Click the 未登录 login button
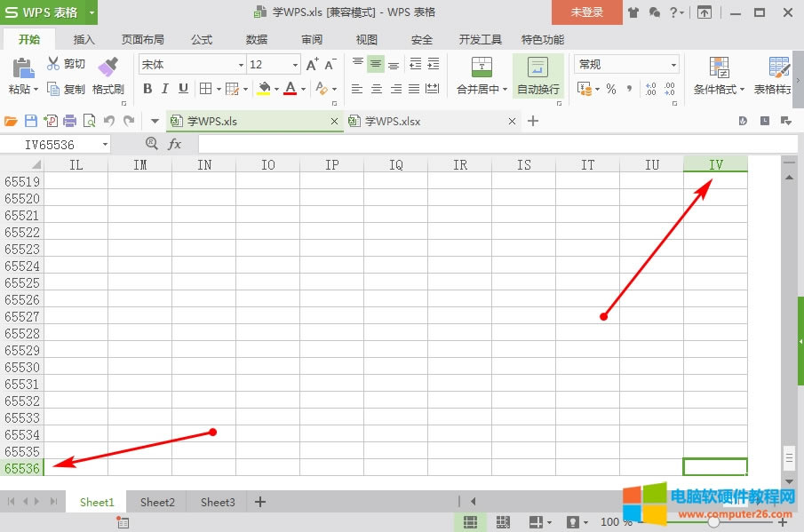Screen dimensions: 804x532 pyautogui.click(x=588, y=12)
